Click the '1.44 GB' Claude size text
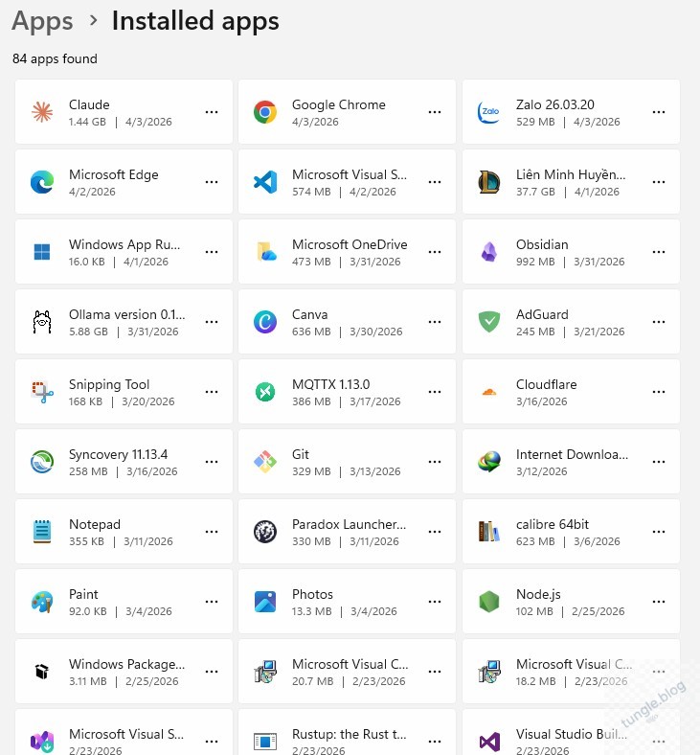 (x=87, y=122)
